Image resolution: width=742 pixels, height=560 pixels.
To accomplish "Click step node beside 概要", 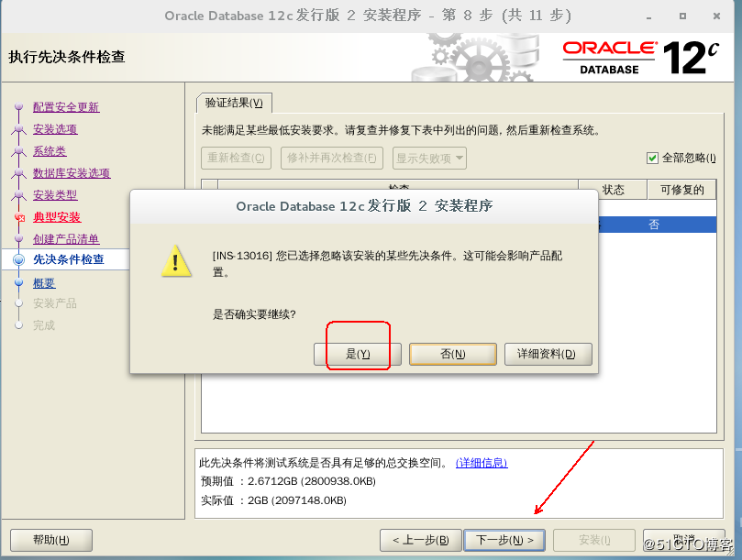I will click(x=19, y=283).
